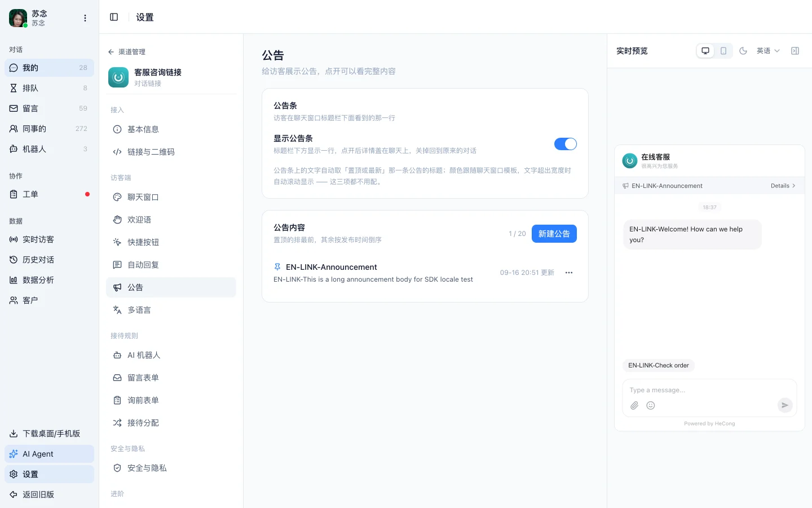
Task: Open more options for EN-LINK-Announcement
Action: point(569,273)
